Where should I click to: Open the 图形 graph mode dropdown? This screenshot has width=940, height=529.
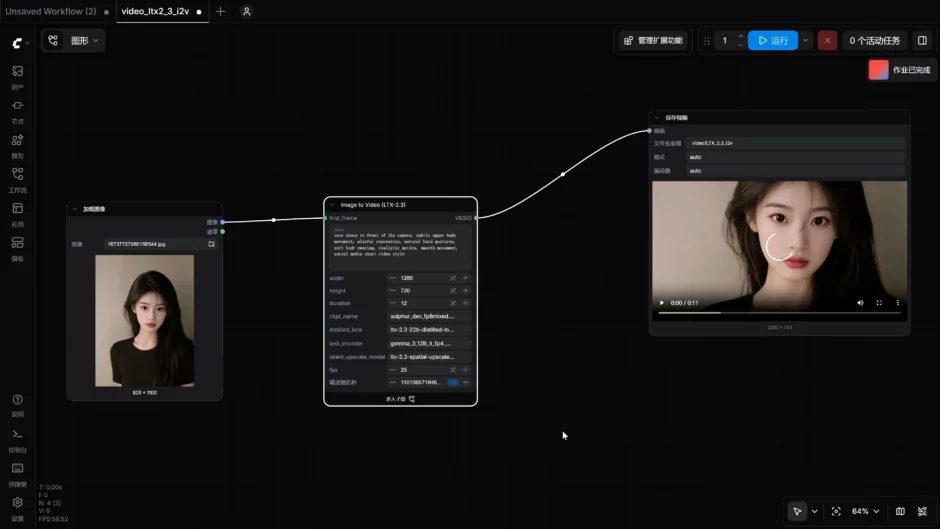point(74,40)
